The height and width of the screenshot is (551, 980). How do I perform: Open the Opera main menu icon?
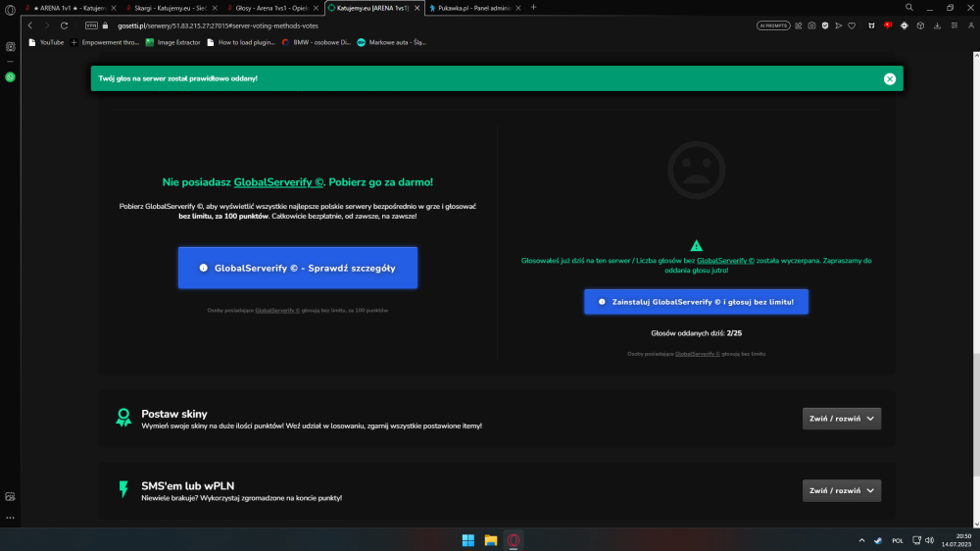coord(10,10)
